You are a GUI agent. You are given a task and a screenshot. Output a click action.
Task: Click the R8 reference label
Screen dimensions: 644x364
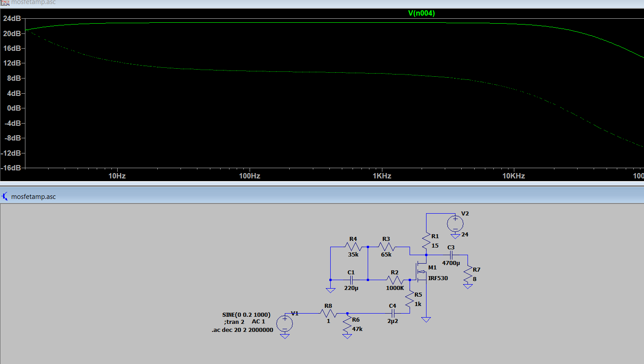click(x=328, y=306)
